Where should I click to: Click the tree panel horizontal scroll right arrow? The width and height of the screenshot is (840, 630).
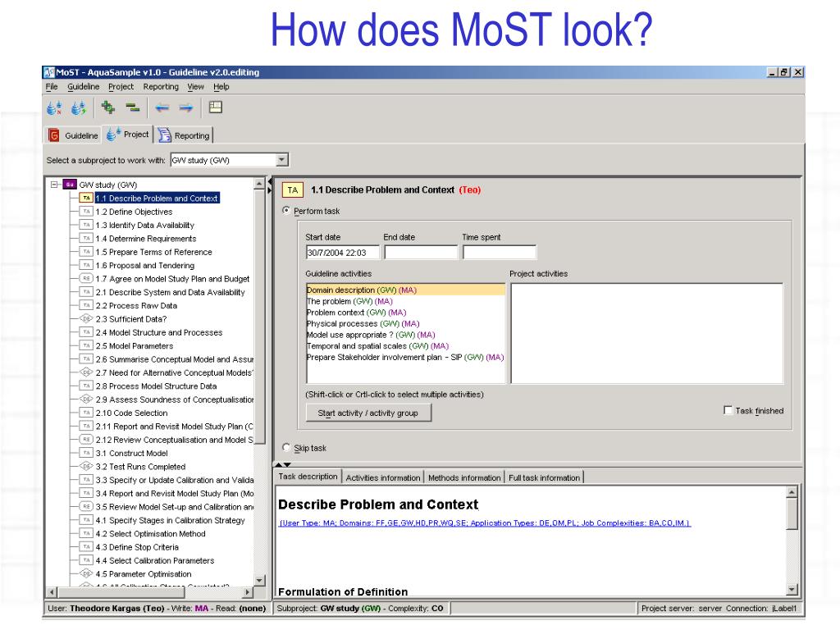coord(248,592)
